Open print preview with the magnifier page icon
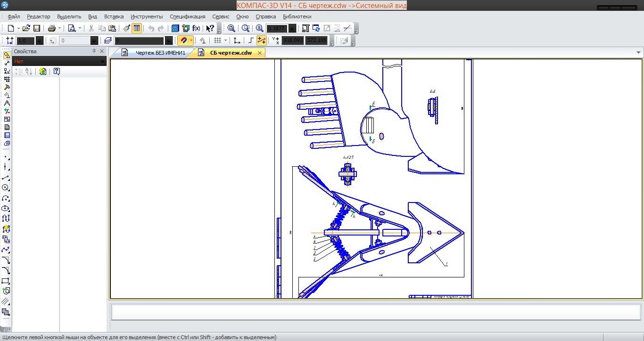644x341 pixels. click(72, 28)
